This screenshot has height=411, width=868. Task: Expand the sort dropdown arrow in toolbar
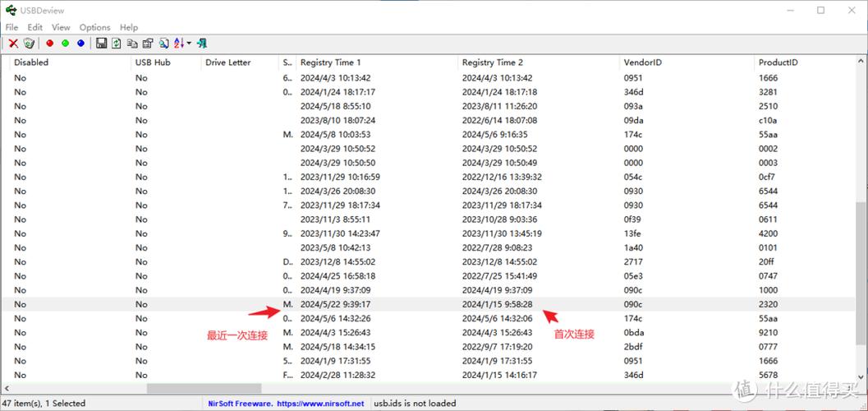(x=190, y=44)
